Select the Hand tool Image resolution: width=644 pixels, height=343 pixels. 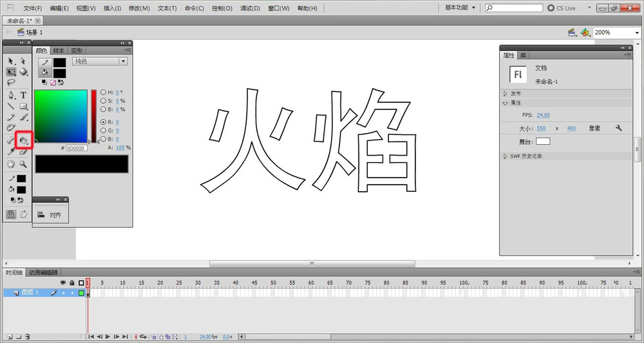(x=11, y=164)
